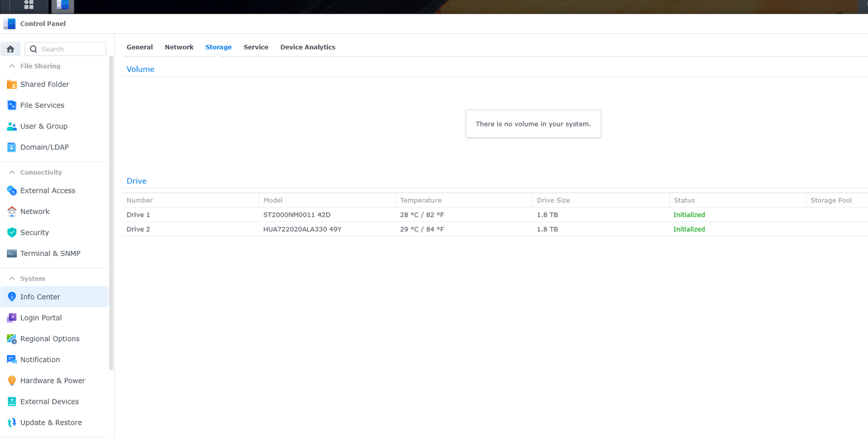Open the Hardware & Power bulb icon
Image resolution: width=868 pixels, height=438 pixels.
click(11, 380)
